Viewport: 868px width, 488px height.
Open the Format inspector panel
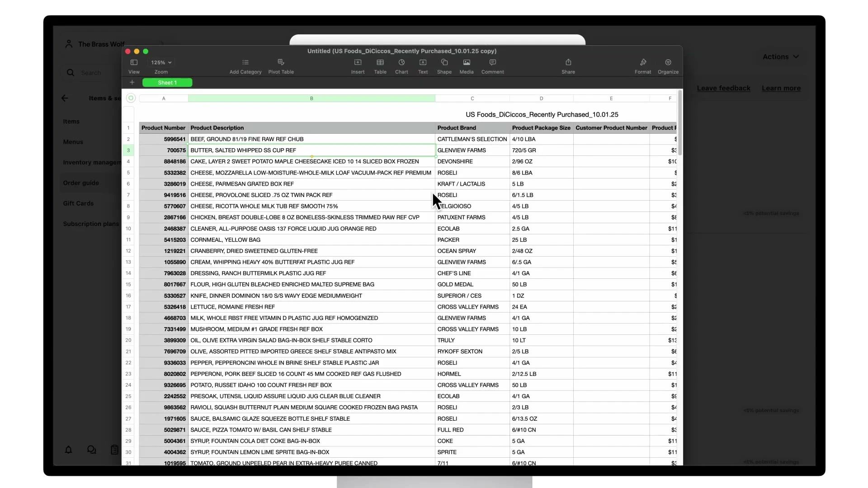642,63
